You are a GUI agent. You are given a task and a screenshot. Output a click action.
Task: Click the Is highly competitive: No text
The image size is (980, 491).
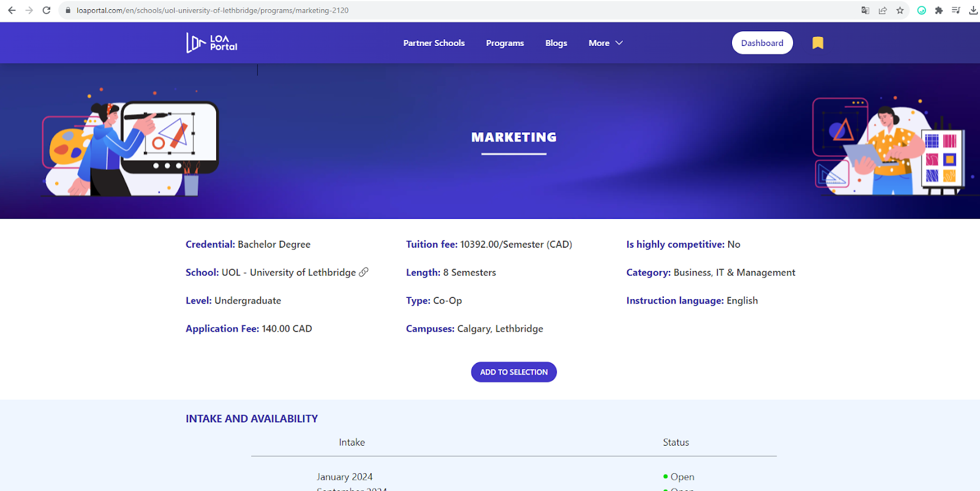684,244
